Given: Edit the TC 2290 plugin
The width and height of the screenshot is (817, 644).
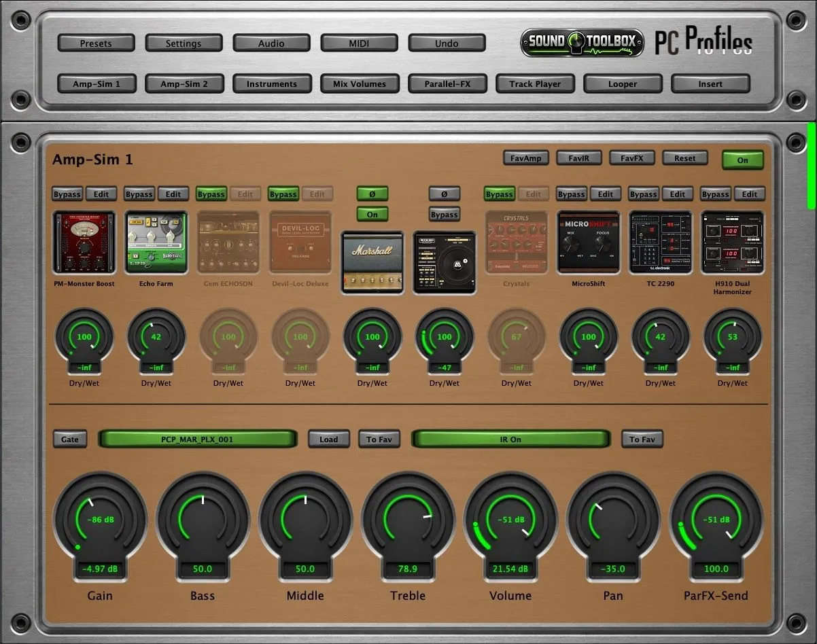Looking at the screenshot, I should point(678,194).
